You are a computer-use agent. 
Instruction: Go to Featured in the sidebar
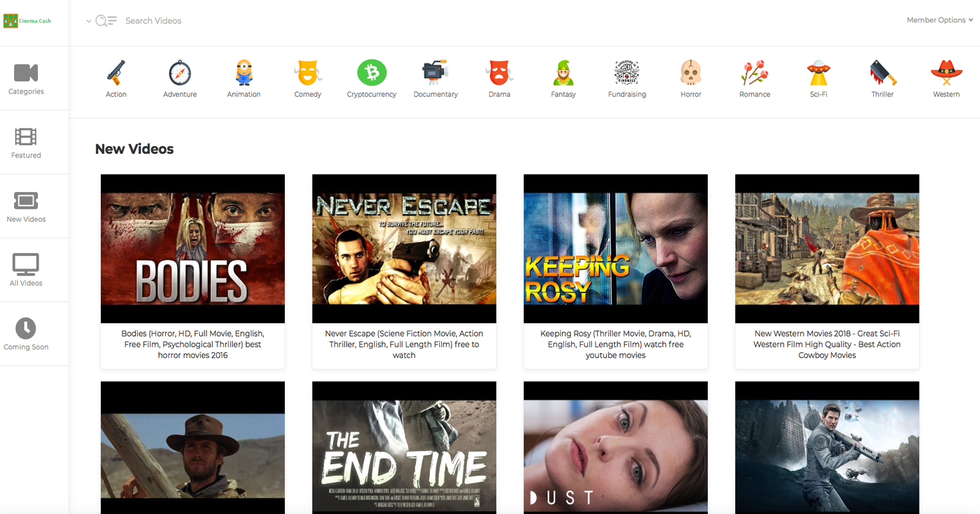tap(26, 143)
